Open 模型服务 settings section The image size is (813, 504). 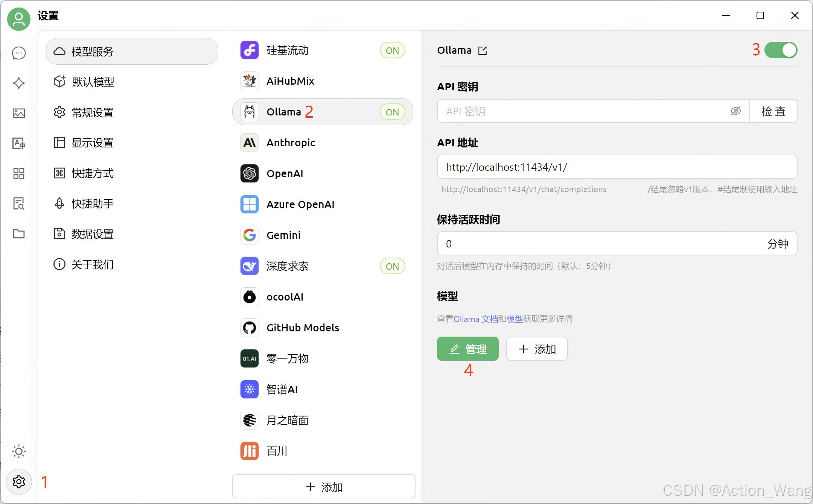tap(132, 52)
